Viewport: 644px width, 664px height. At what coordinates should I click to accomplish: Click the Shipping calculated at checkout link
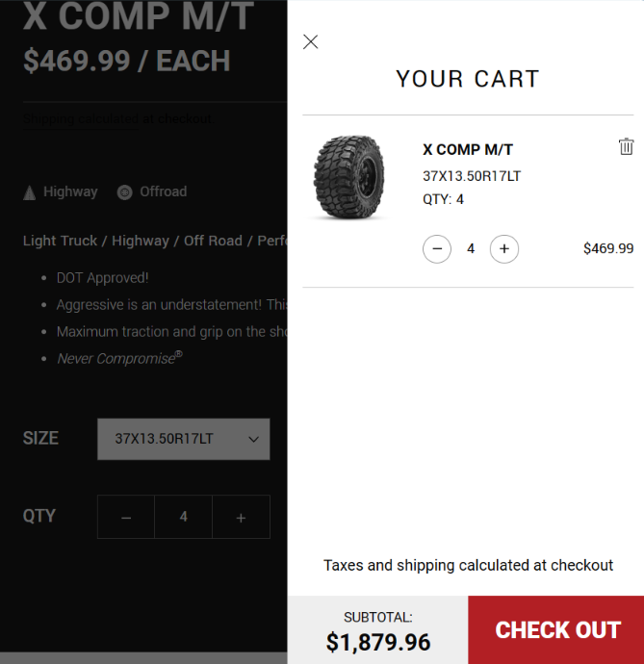tap(118, 119)
